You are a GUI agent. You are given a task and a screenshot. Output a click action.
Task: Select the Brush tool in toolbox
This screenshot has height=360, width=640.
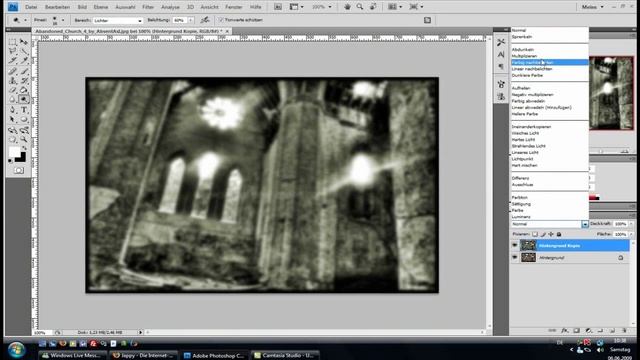click(24, 71)
